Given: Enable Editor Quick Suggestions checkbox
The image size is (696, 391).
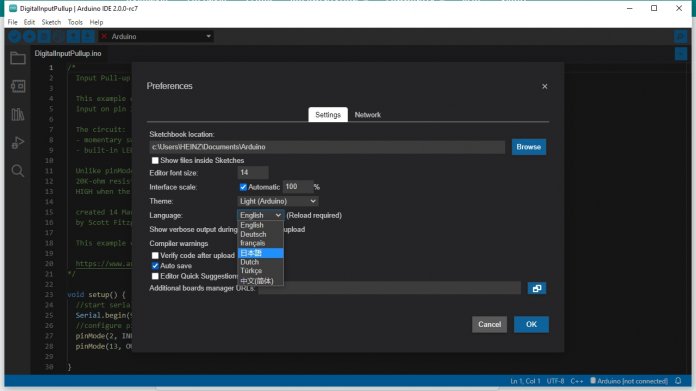Looking at the screenshot, I should (x=155, y=276).
